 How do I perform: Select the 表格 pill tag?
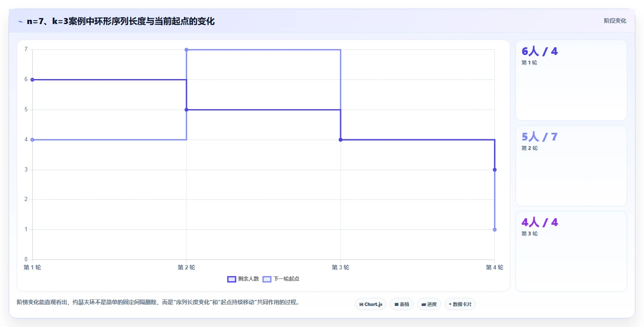pos(402,304)
